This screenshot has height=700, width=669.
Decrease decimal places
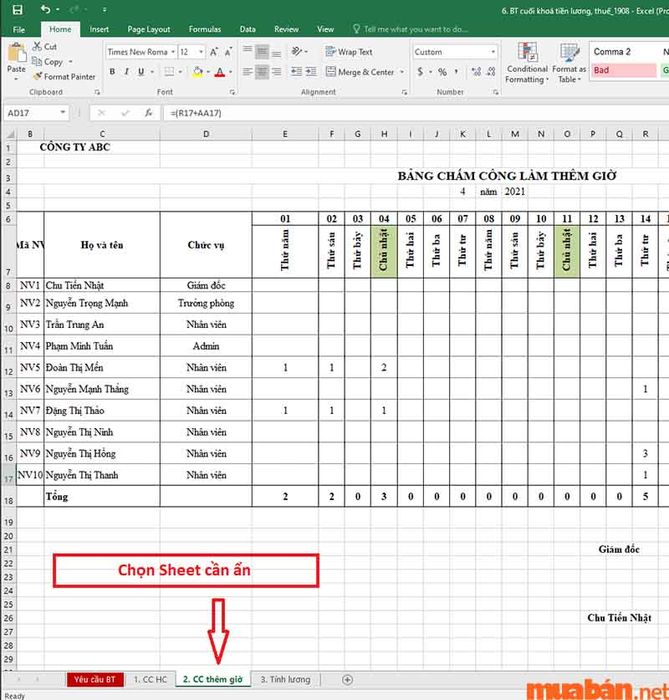coord(491,71)
